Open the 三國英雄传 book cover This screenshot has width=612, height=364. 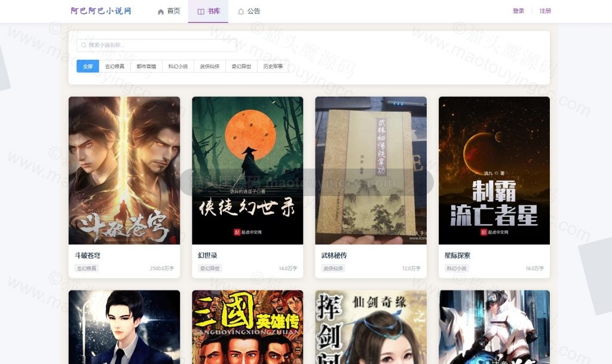click(x=247, y=327)
